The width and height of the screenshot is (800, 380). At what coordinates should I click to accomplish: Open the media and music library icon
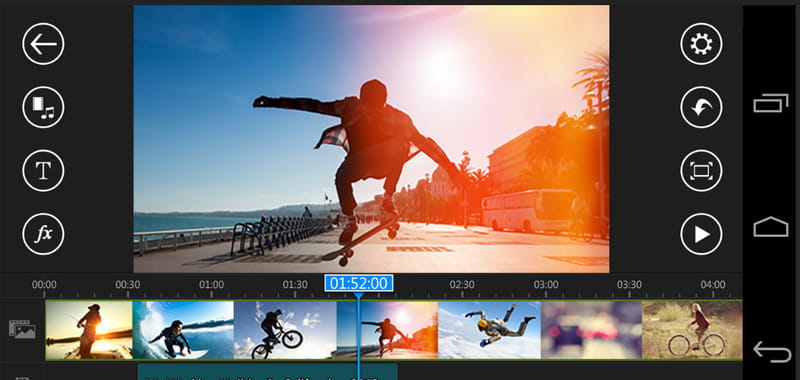(43, 107)
